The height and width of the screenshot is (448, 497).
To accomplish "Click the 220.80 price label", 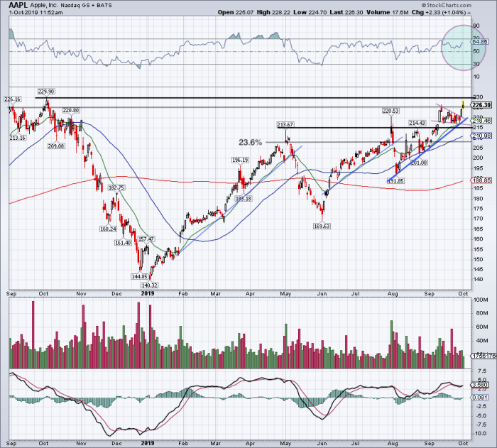I will click(71, 110).
